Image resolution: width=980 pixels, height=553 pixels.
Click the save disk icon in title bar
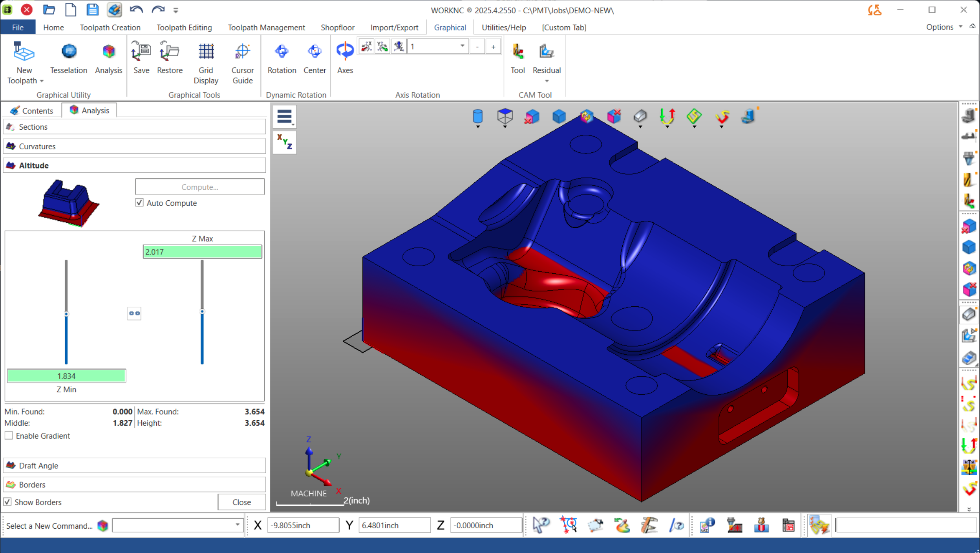(x=92, y=9)
